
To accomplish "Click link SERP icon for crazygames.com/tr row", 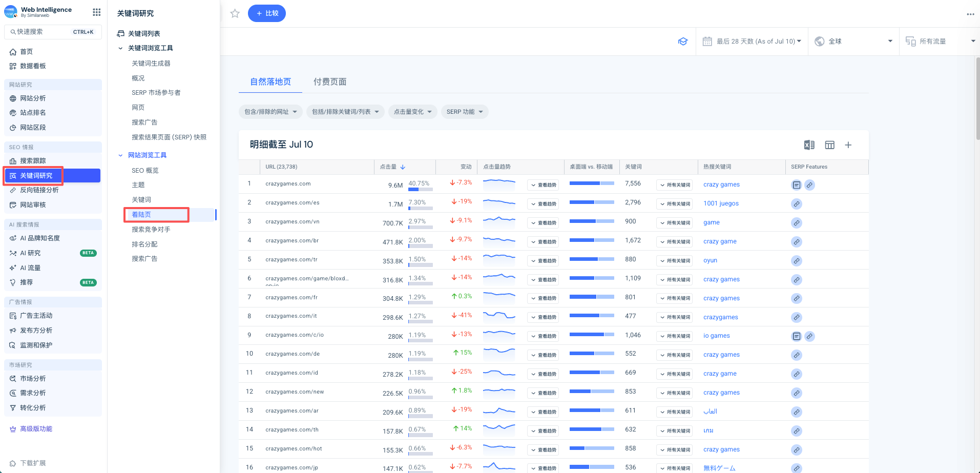I will (796, 261).
